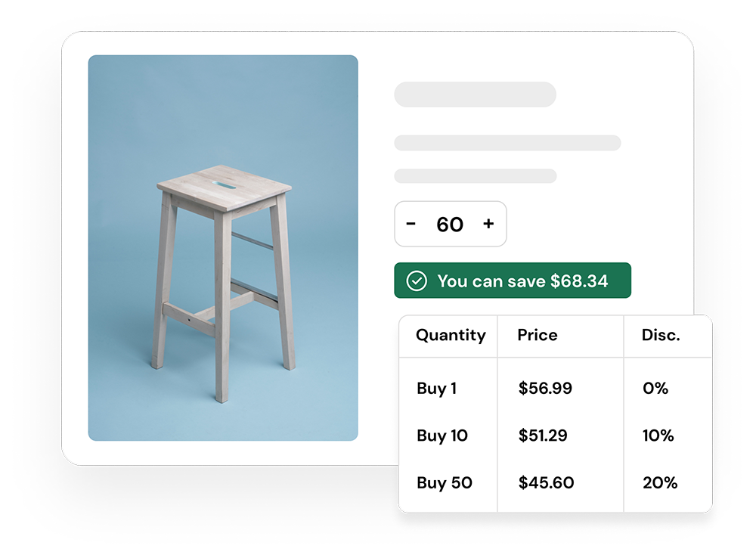Click the 0% discount cell
756x558 pixels.
[x=655, y=389]
